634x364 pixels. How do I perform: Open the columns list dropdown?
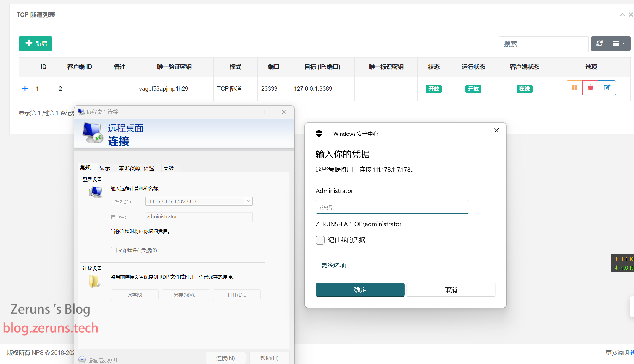619,44
